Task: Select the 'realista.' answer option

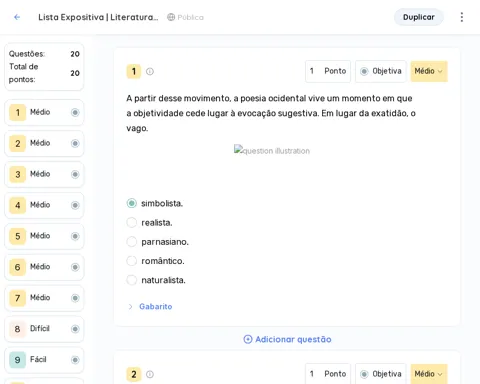Action: click(x=132, y=222)
